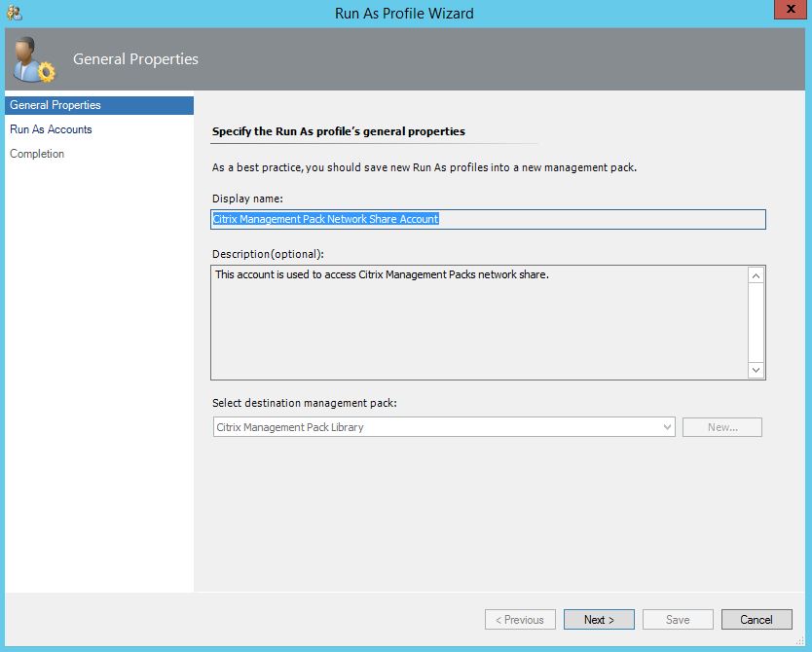812x652 pixels.
Task: Click the user-with-gear Run As profile icon
Action: click(34, 59)
